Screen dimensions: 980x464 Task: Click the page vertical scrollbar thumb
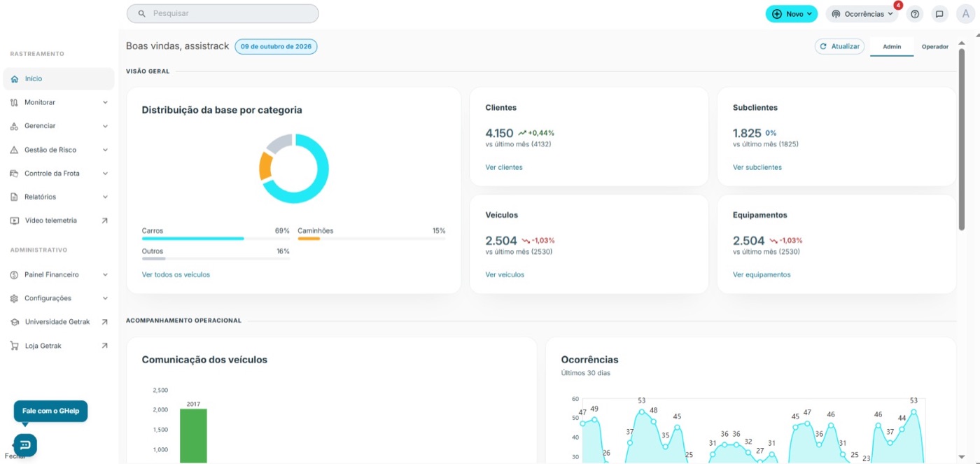tap(962, 140)
